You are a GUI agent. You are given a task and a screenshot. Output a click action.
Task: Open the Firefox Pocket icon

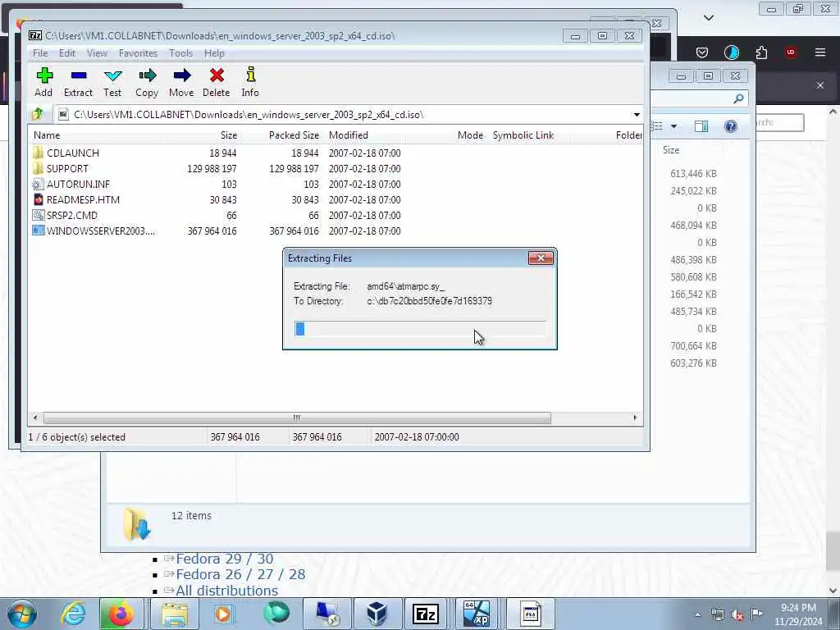(702, 52)
